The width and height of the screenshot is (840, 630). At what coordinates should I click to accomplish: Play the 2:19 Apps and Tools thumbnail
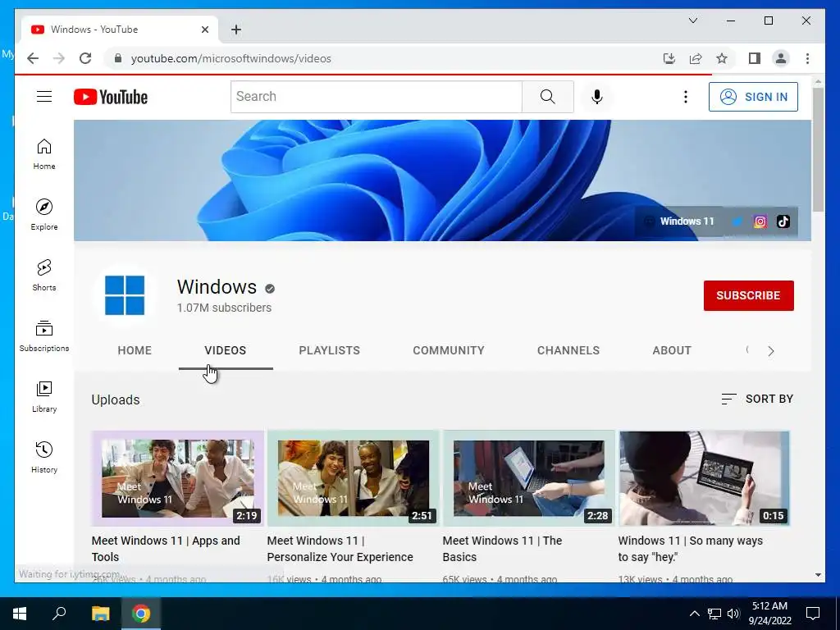pos(178,478)
